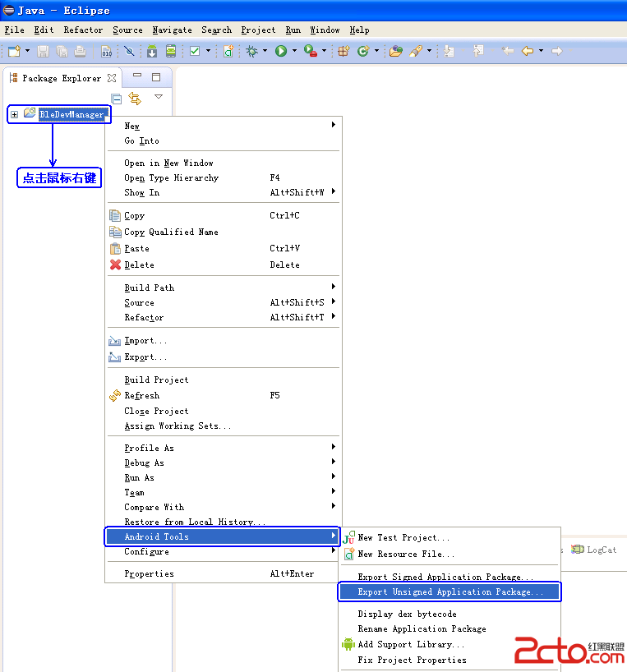
Task: Open Package Explorer view menu triangle
Action: coord(159,97)
